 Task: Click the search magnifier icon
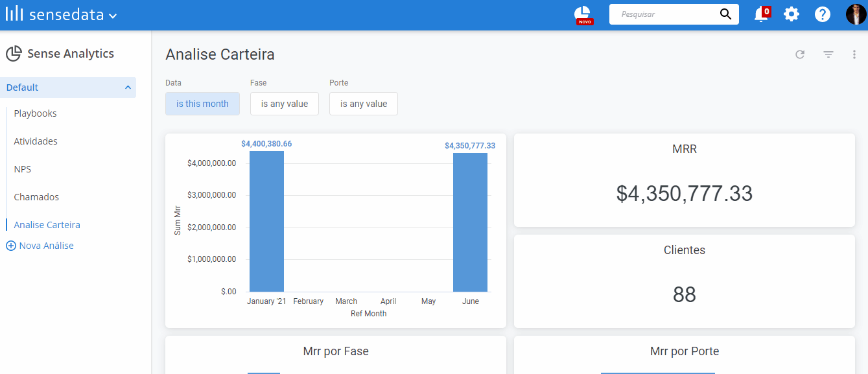click(725, 14)
